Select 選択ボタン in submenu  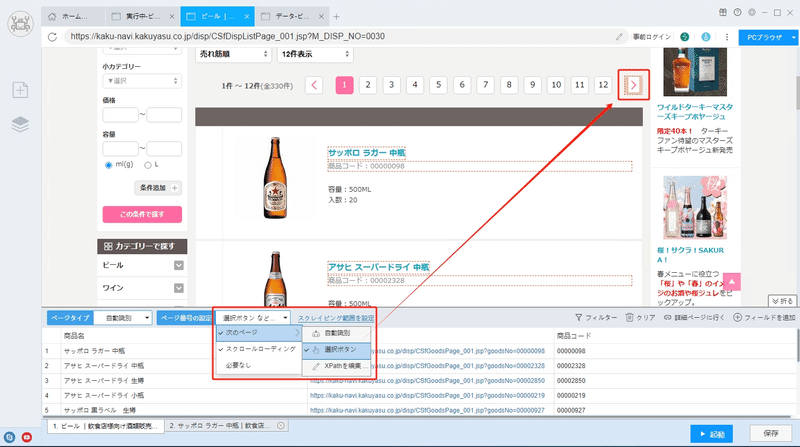point(336,350)
